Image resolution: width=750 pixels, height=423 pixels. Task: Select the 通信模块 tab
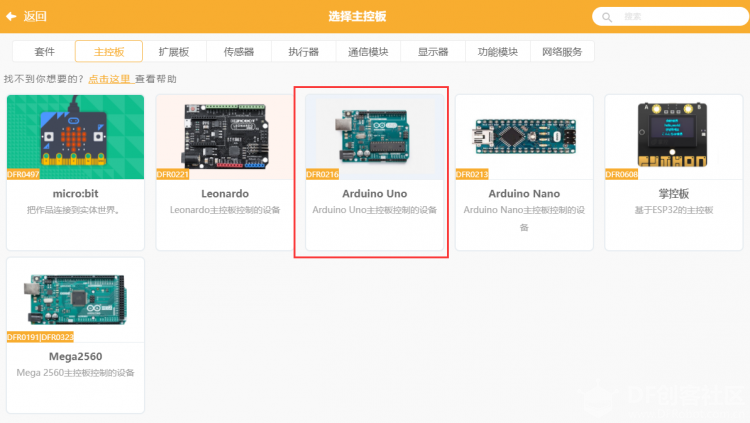pos(368,52)
